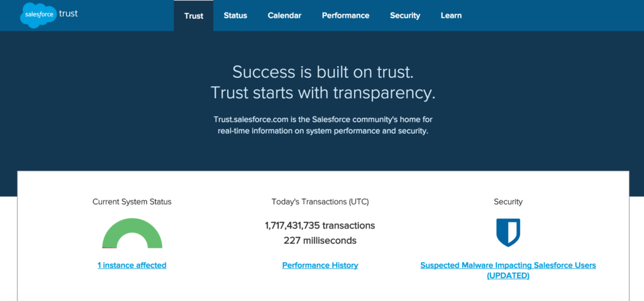
Task: Open the '1 instance affected' link
Action: (x=132, y=265)
